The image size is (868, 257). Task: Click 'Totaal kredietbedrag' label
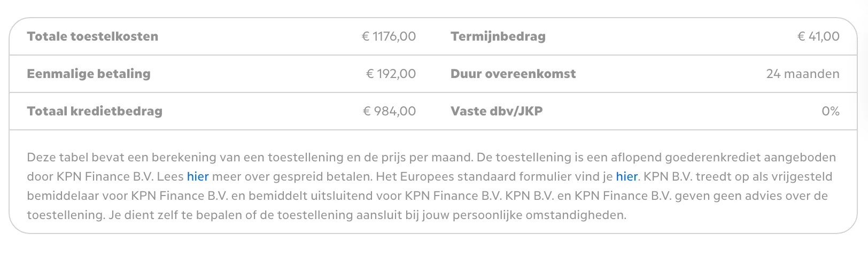pyautogui.click(x=95, y=112)
